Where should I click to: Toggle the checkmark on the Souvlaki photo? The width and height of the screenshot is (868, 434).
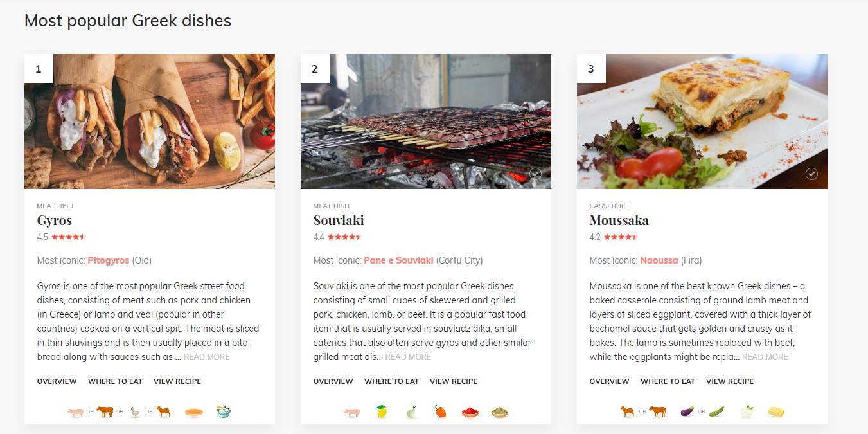(535, 174)
